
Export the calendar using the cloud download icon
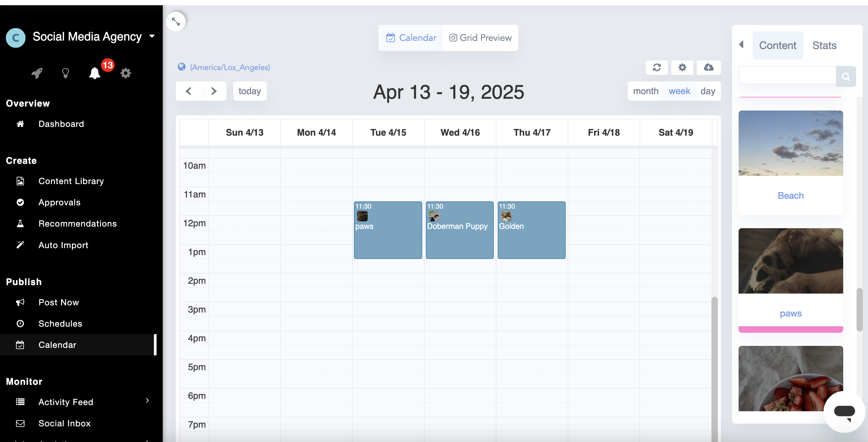click(708, 67)
